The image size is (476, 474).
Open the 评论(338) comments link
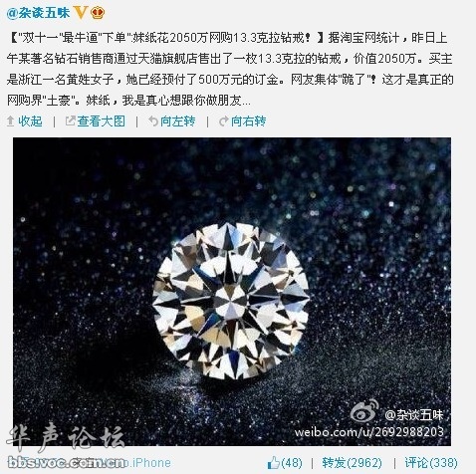[x=431, y=463]
